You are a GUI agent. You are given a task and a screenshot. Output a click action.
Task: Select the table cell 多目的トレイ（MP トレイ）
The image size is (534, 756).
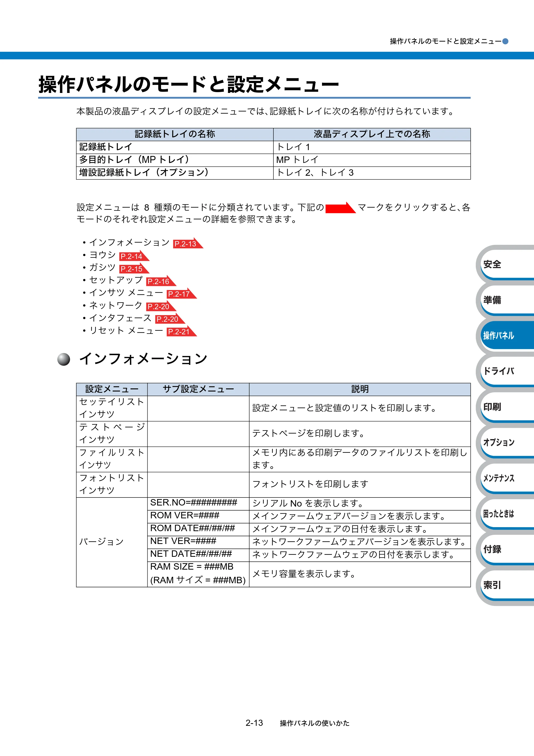click(175, 160)
